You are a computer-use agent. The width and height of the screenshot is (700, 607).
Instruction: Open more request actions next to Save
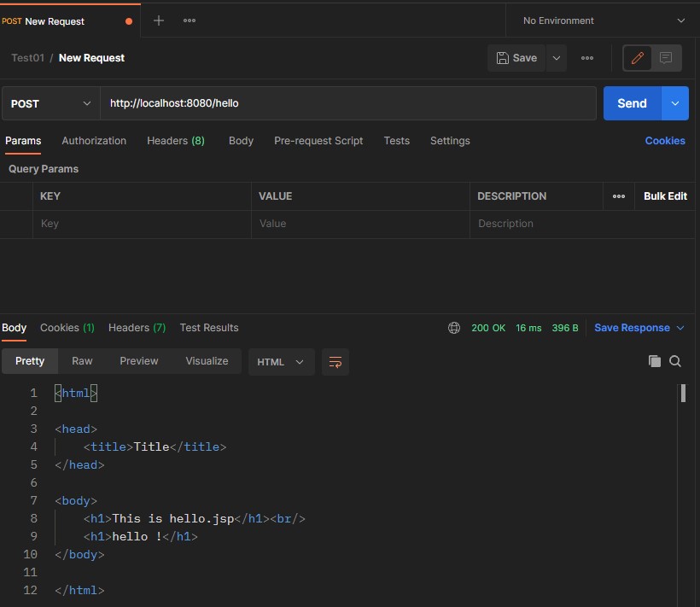(587, 58)
